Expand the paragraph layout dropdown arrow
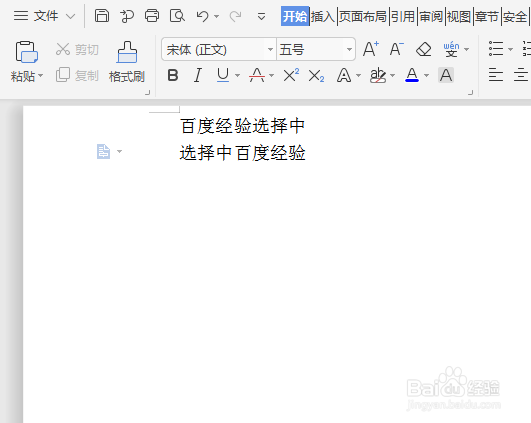531x423 pixels. [119, 151]
